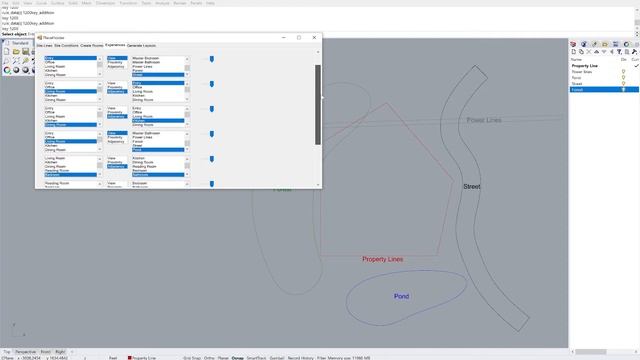Click the New sublayer icon in Layers panel

(581, 52)
